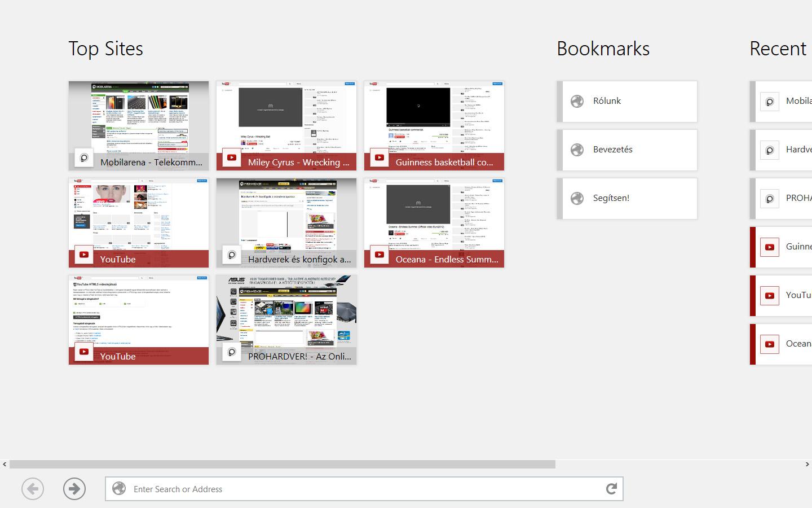Click the horizontal scrollbar right arrow
Viewport: 812px width, 508px height.
[807, 464]
